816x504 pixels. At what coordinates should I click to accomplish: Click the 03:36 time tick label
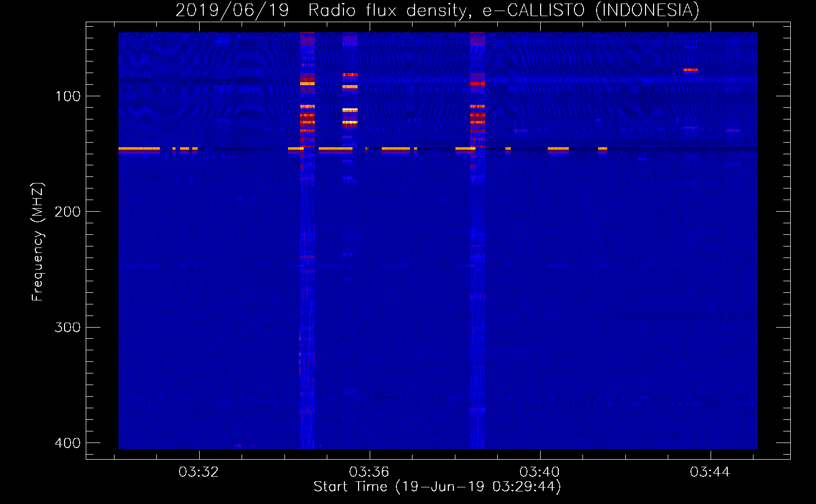(x=369, y=472)
